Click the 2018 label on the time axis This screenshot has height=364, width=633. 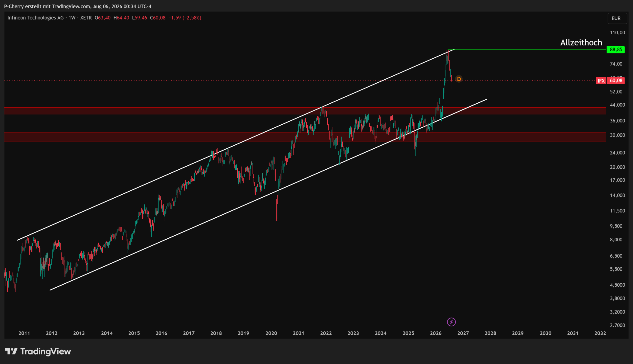tap(216, 333)
